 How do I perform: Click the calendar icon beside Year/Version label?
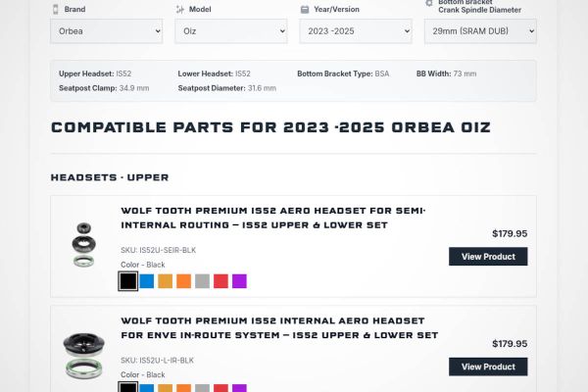[305, 10]
